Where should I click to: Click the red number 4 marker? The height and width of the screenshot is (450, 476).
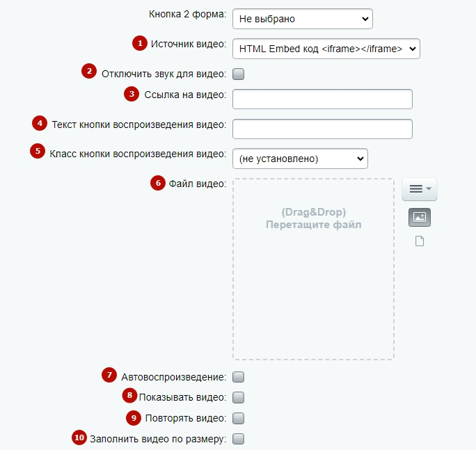[x=40, y=123]
